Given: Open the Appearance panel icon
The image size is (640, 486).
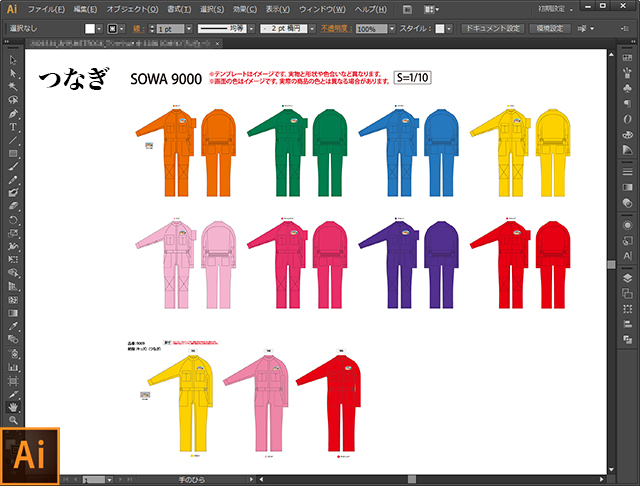Looking at the screenshot, I should coord(627,225).
